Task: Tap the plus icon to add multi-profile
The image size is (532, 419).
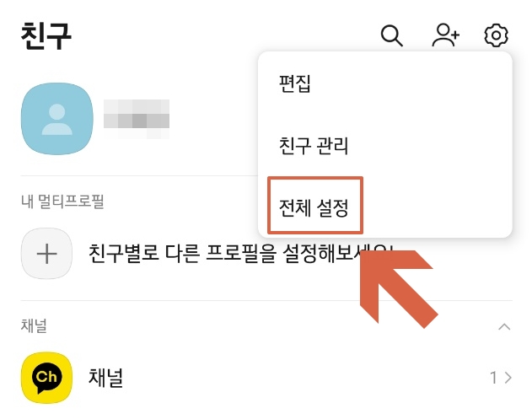Action: (x=47, y=254)
